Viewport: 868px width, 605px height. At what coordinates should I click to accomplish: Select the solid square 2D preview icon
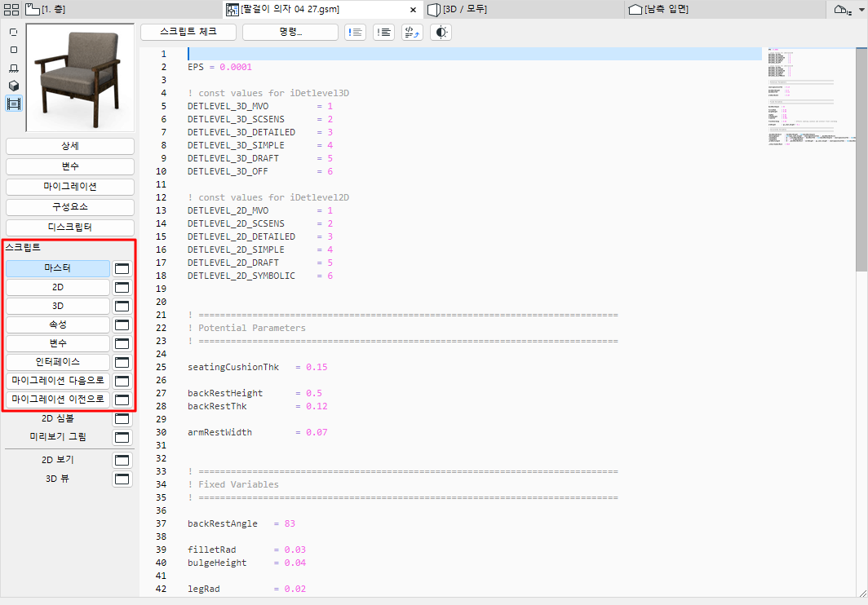(x=13, y=50)
